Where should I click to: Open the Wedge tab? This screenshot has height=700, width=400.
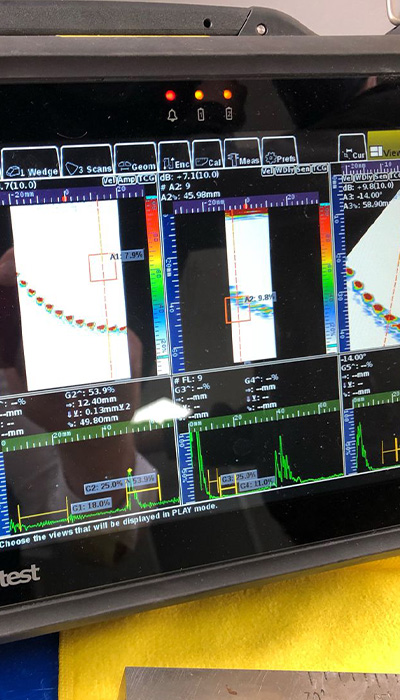pos(30,162)
